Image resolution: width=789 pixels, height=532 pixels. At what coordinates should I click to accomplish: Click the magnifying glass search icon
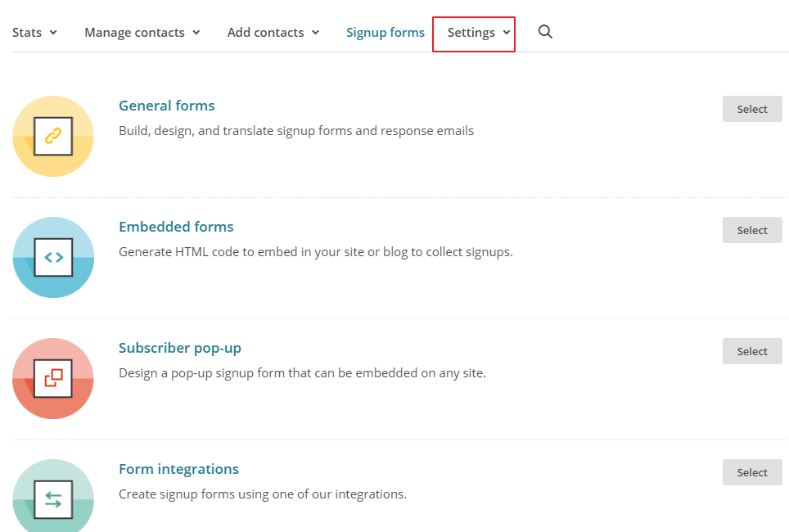545,32
